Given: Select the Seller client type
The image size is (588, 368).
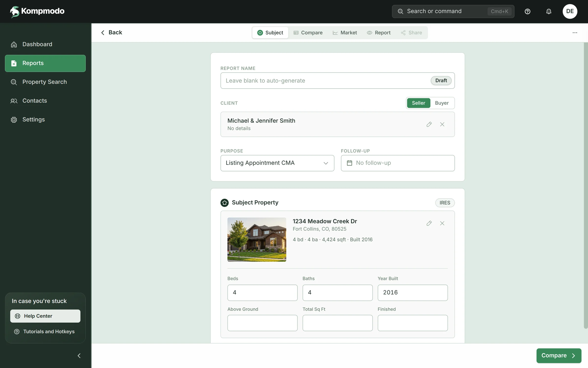Looking at the screenshot, I should click(418, 103).
